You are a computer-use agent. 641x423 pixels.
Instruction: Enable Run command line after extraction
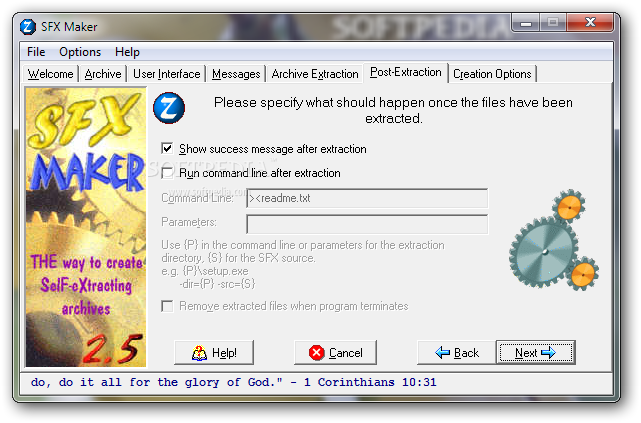pos(167,172)
